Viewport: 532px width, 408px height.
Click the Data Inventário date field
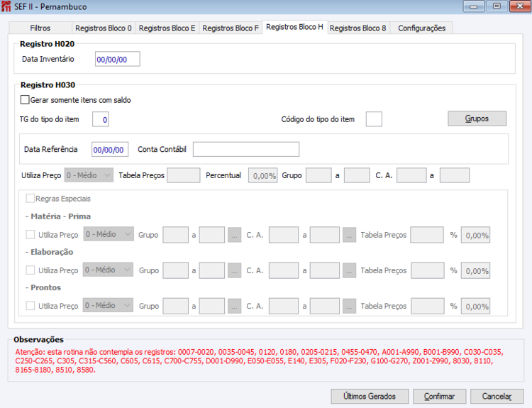tap(117, 59)
